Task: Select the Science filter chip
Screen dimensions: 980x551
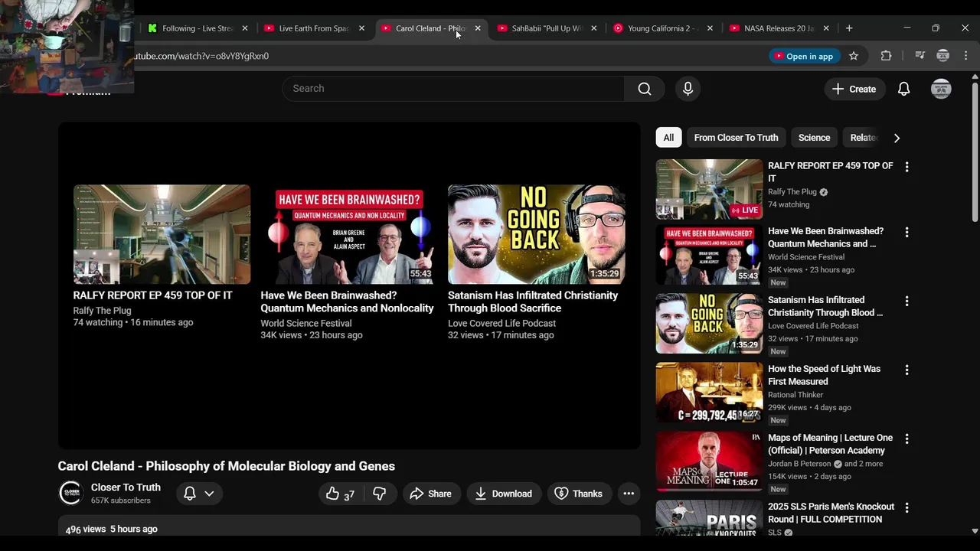Action: click(814, 138)
